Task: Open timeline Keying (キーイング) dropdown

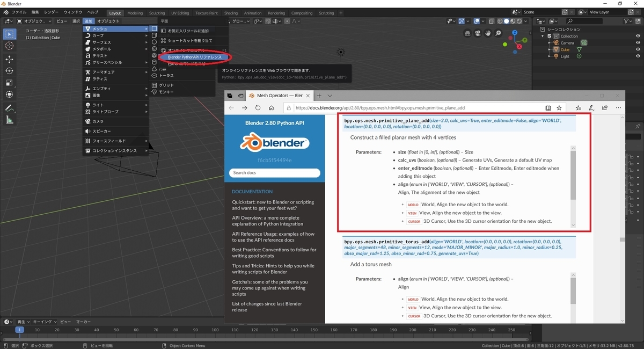Action: (x=44, y=322)
